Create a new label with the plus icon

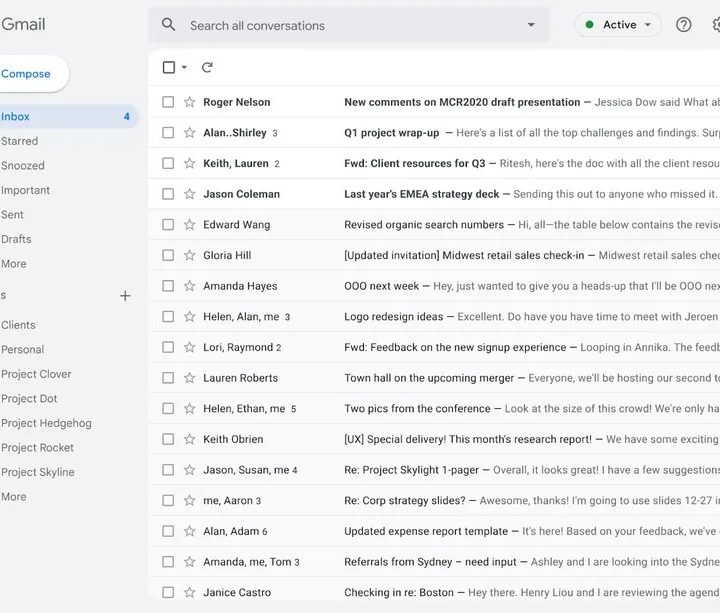pyautogui.click(x=125, y=296)
